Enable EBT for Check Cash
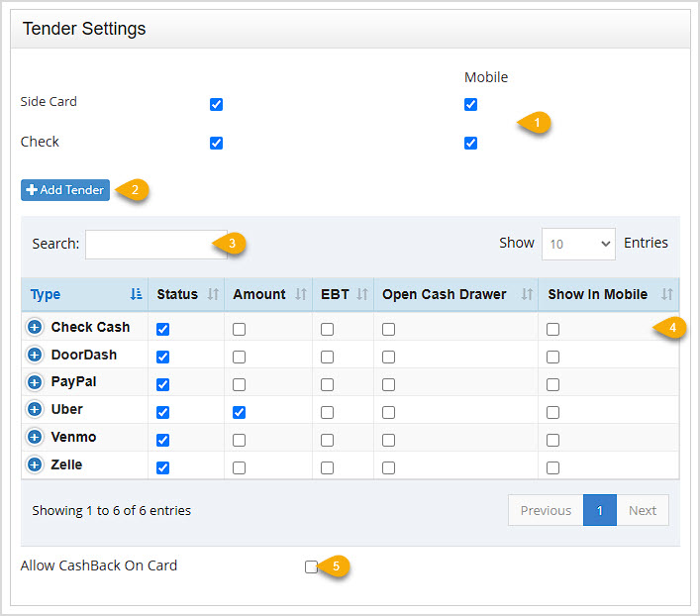The width and height of the screenshot is (700, 616). pos(327,329)
